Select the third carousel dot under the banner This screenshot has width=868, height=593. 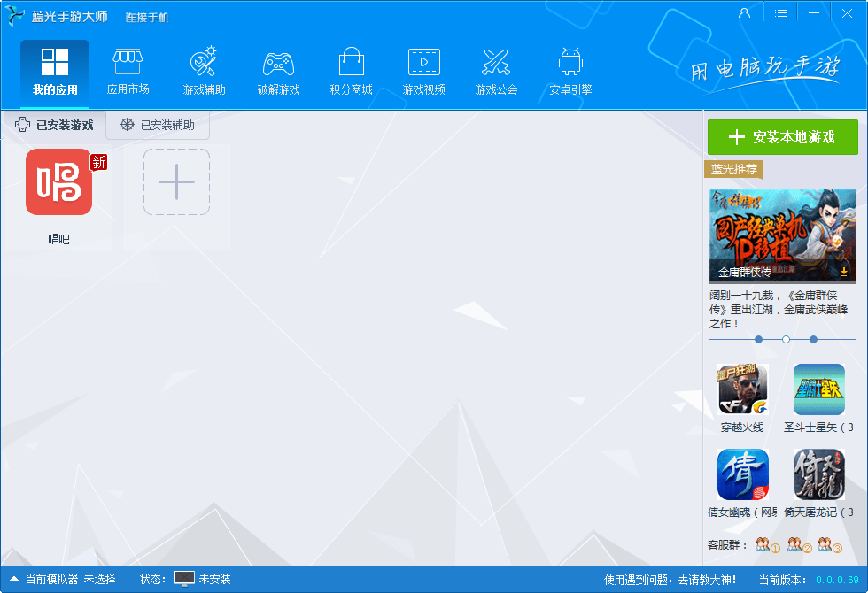click(813, 339)
